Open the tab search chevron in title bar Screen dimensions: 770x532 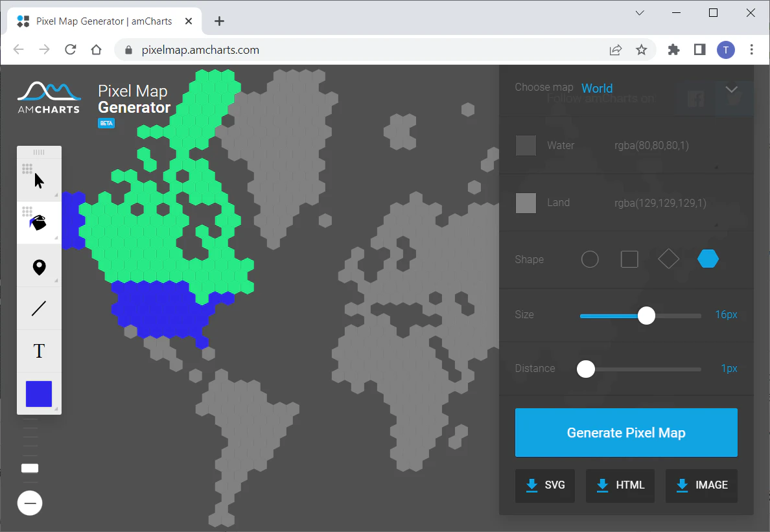(x=639, y=13)
